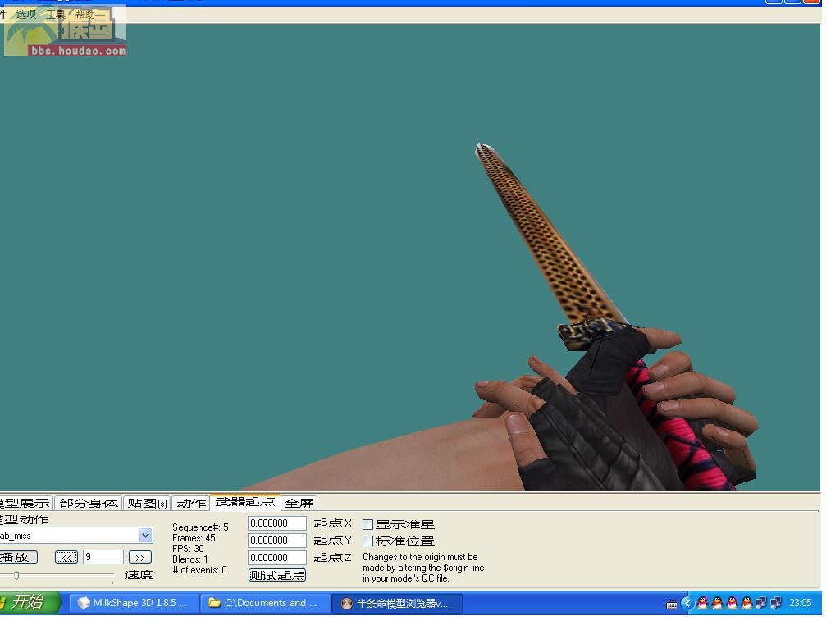Switch to the 模型展示 tab
The image size is (840, 630).
click(25, 503)
